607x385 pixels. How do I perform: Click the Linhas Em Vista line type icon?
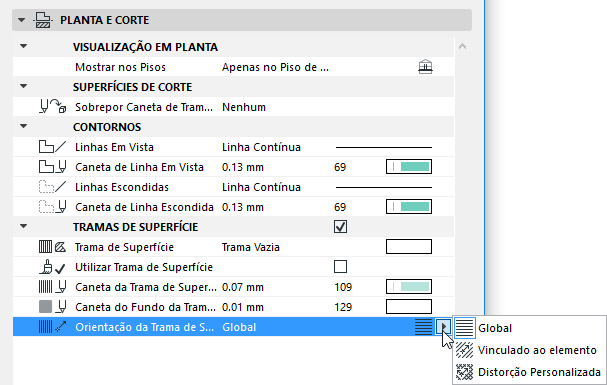[x=53, y=147]
